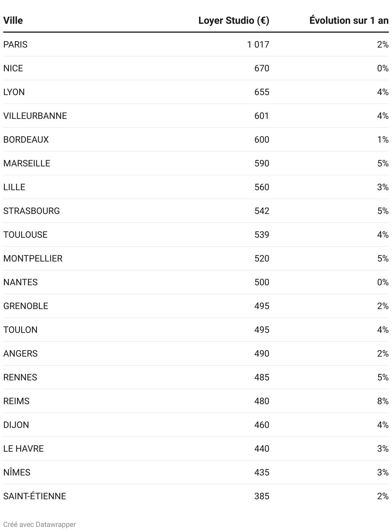The image size is (392, 532).
Task: Click BORDEAUX rent value 600
Action: [262, 139]
